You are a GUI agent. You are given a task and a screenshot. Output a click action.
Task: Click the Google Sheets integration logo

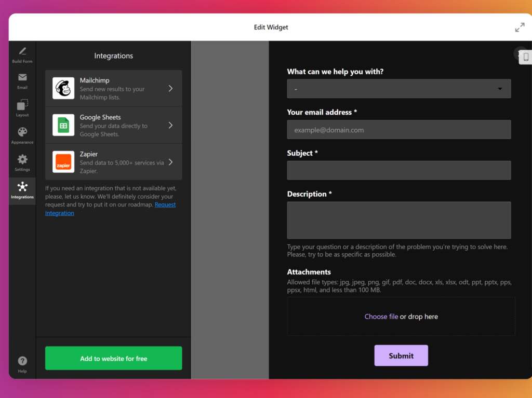coord(63,125)
